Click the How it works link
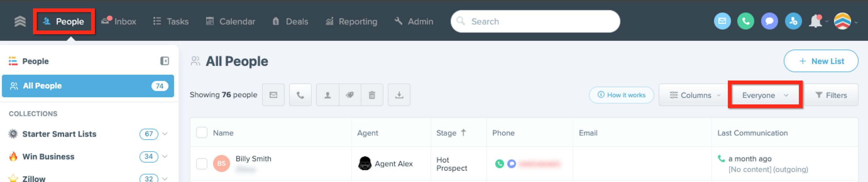The width and height of the screenshot is (868, 182). click(621, 95)
